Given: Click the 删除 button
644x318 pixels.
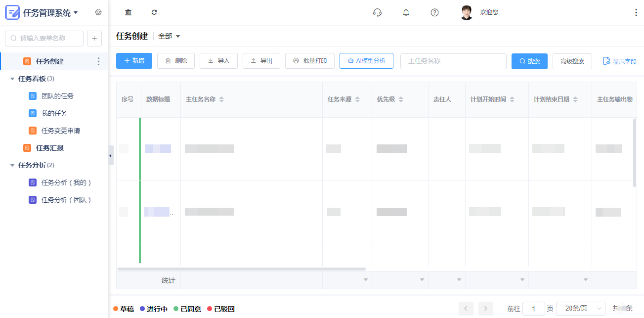Looking at the screenshot, I should point(176,61).
